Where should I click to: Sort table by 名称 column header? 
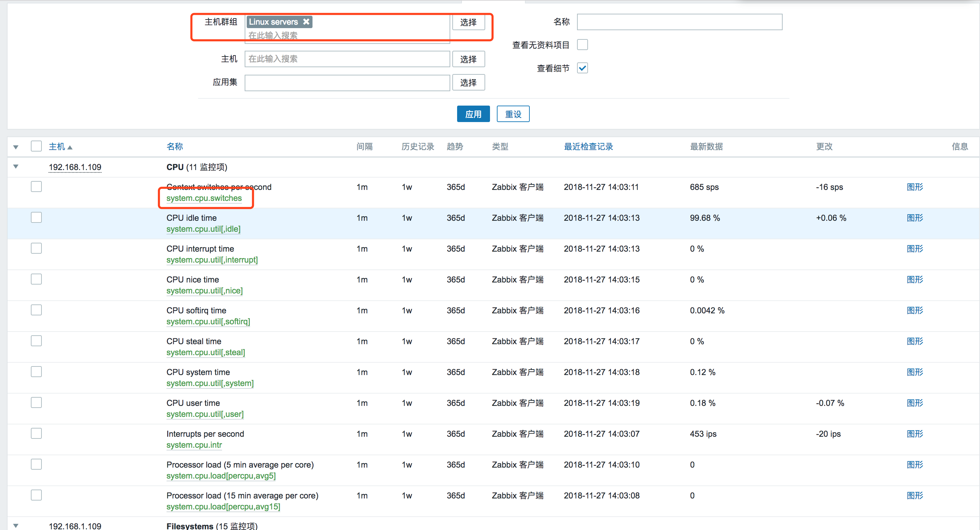pyautogui.click(x=175, y=147)
